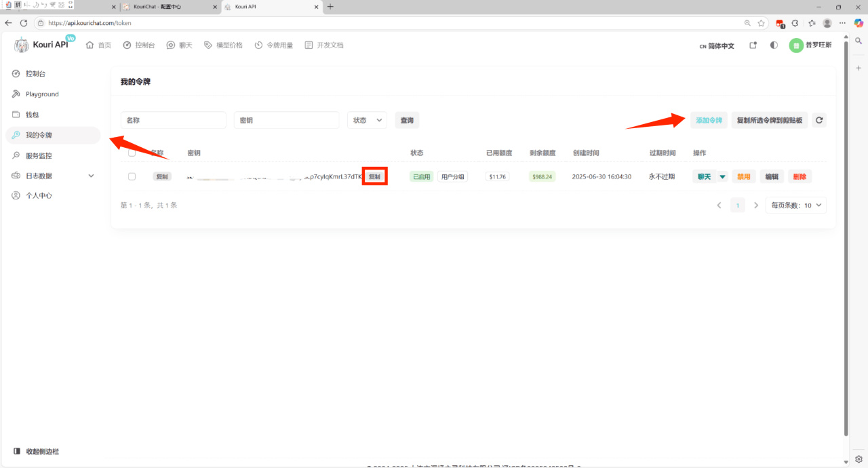Click the $988.24 remaining quota value
The height and width of the screenshot is (468, 868).
pyautogui.click(x=542, y=176)
